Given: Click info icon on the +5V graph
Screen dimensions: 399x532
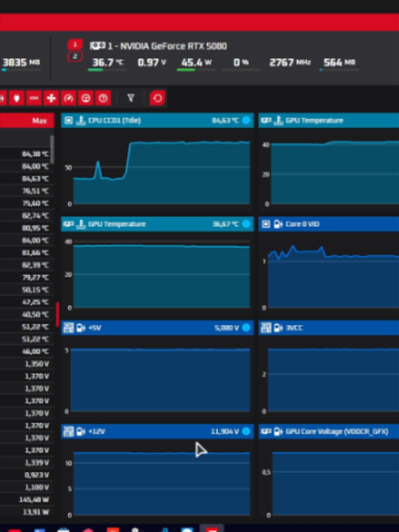Looking at the screenshot, I should coord(246,328).
